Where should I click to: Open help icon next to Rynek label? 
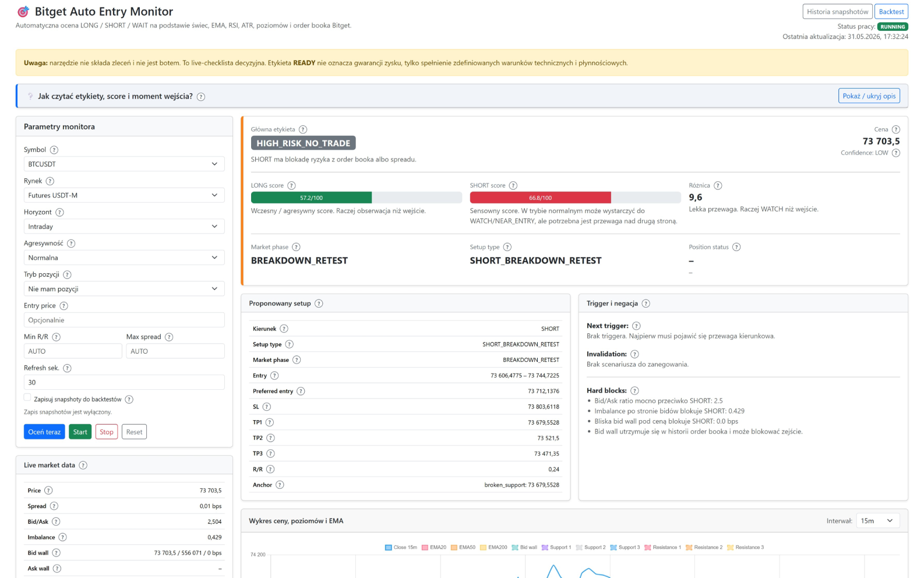50,181
